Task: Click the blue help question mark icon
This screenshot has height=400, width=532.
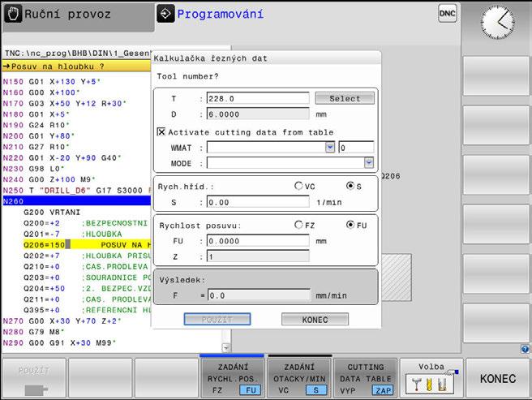Action: click(525, 349)
